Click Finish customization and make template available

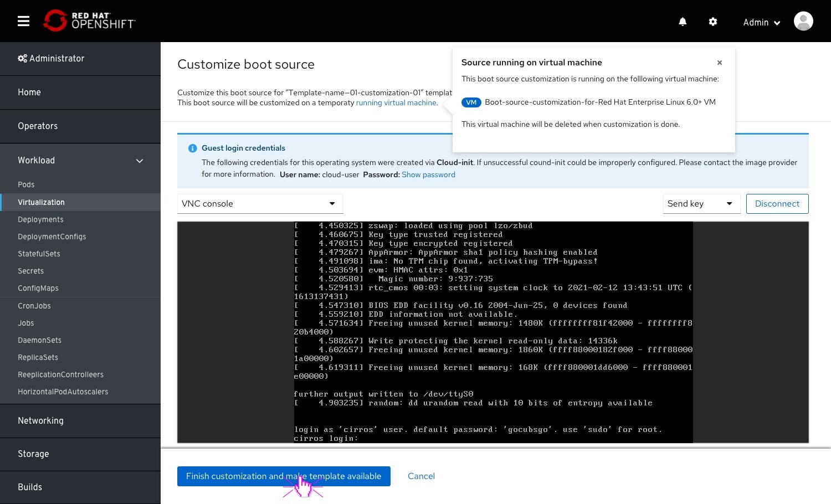tap(284, 476)
